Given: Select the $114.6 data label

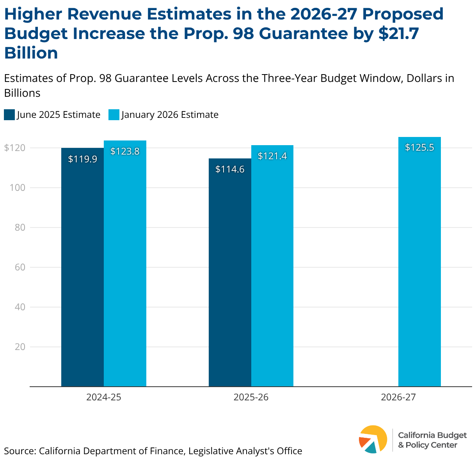Looking at the screenshot, I should point(230,169).
